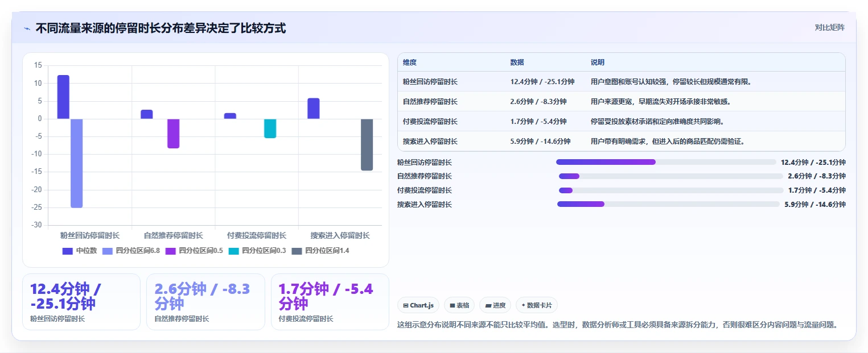Viewport: 868px width, 353px height.
Task: Click the description starting 用户来源更宽
Action: pos(661,102)
